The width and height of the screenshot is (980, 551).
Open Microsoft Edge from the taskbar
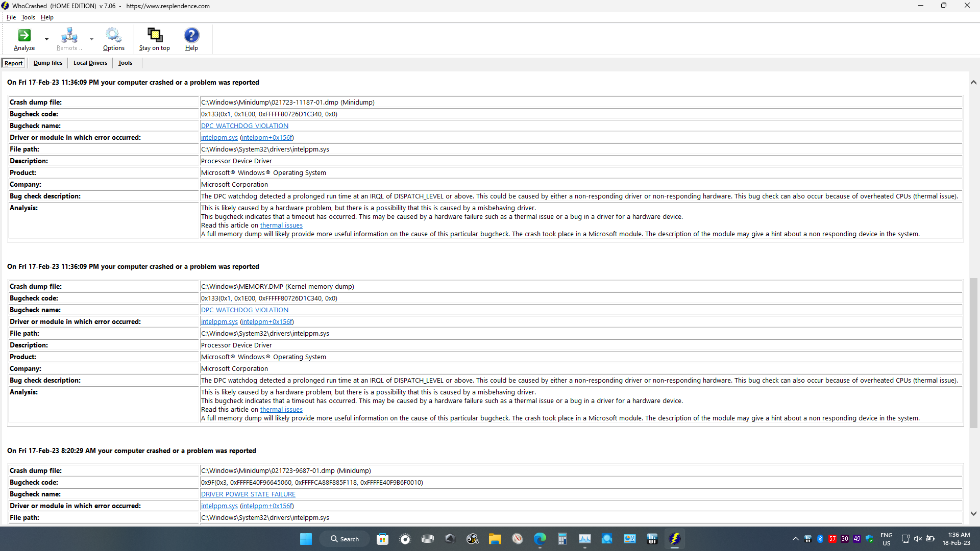(x=540, y=539)
